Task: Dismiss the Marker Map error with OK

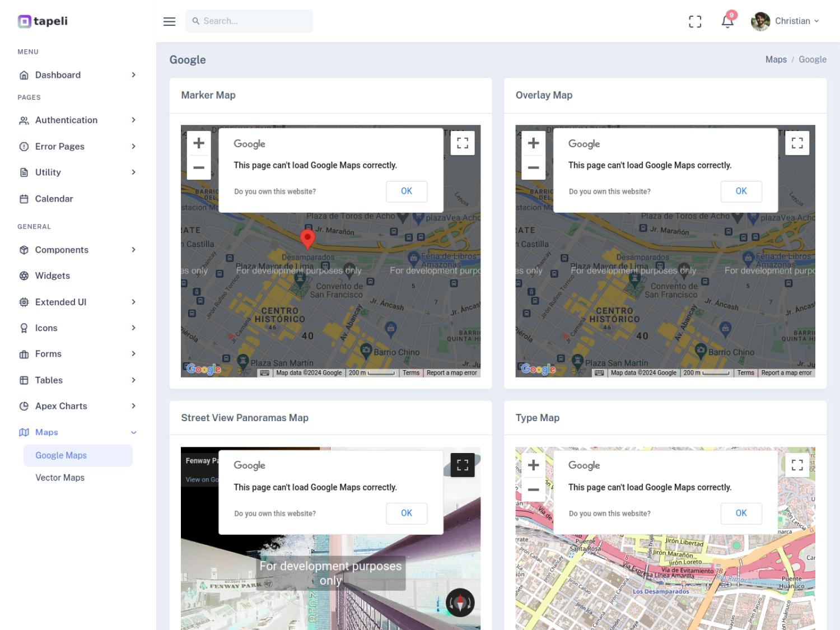Action: 407,191
